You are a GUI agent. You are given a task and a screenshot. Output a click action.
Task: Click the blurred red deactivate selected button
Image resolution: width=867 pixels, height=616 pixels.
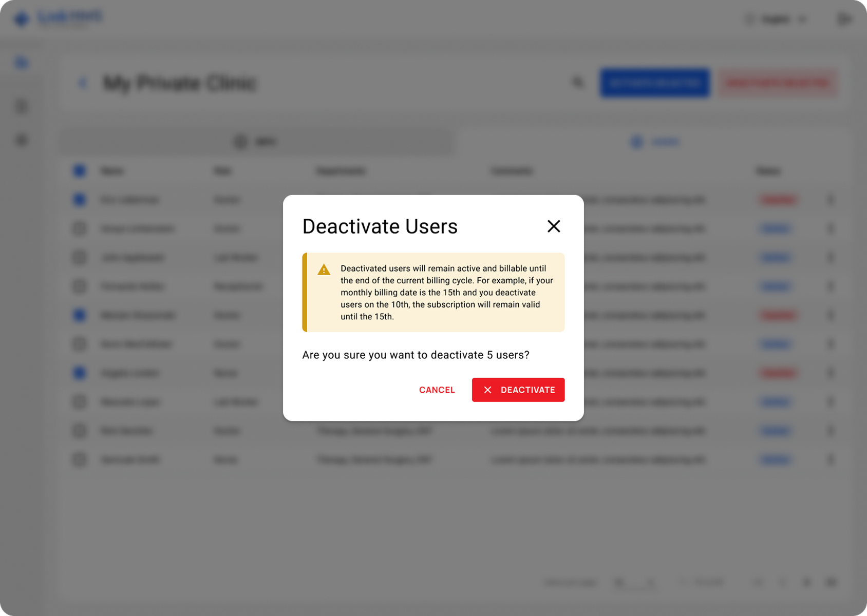(x=778, y=83)
